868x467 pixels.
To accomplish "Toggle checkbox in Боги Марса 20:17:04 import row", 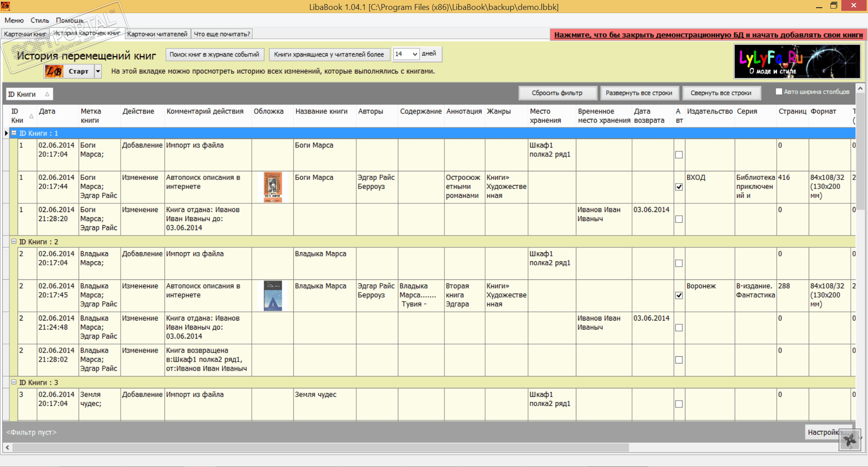I will [679, 155].
